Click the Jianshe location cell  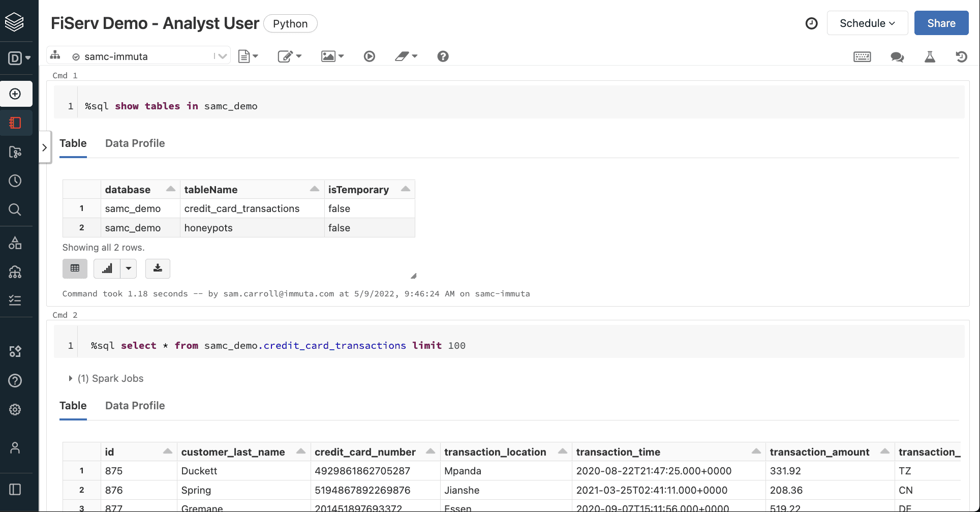pyautogui.click(x=506, y=490)
